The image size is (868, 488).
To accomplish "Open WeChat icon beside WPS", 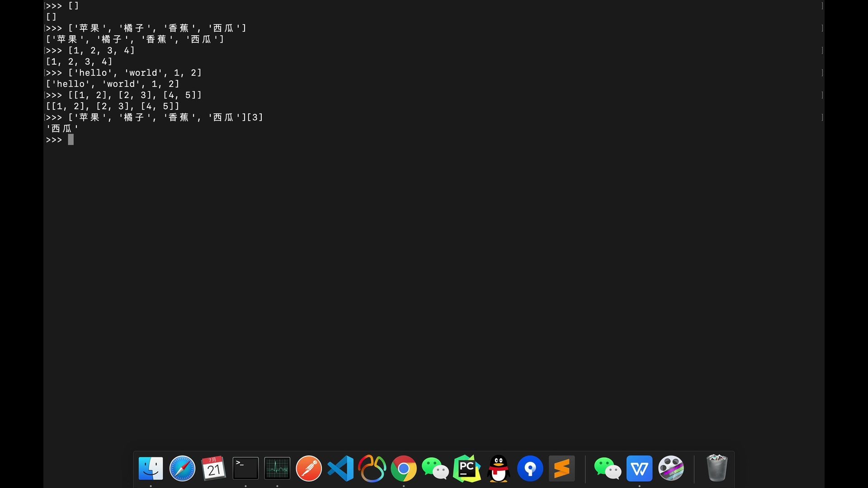I will tap(608, 469).
